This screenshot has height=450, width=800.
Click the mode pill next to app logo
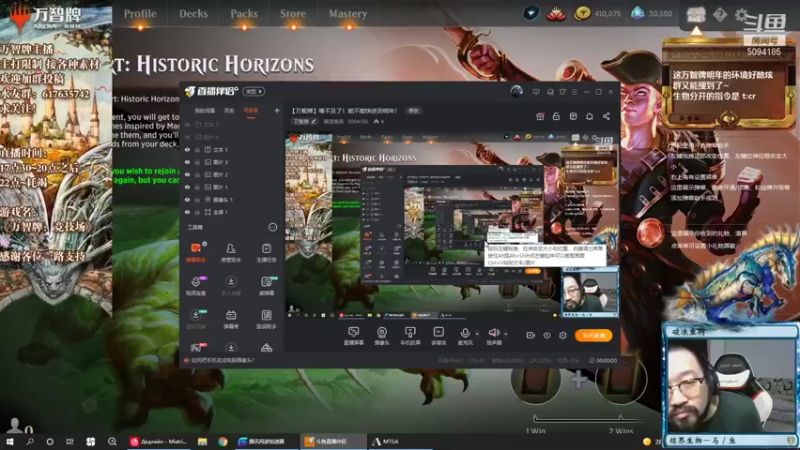pyautogui.click(x=254, y=91)
